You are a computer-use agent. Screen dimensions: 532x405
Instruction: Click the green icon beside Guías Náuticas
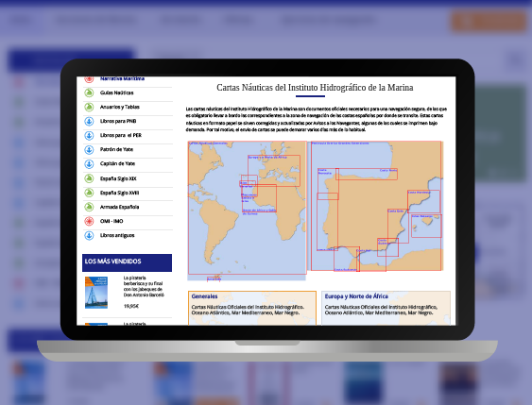pos(89,93)
